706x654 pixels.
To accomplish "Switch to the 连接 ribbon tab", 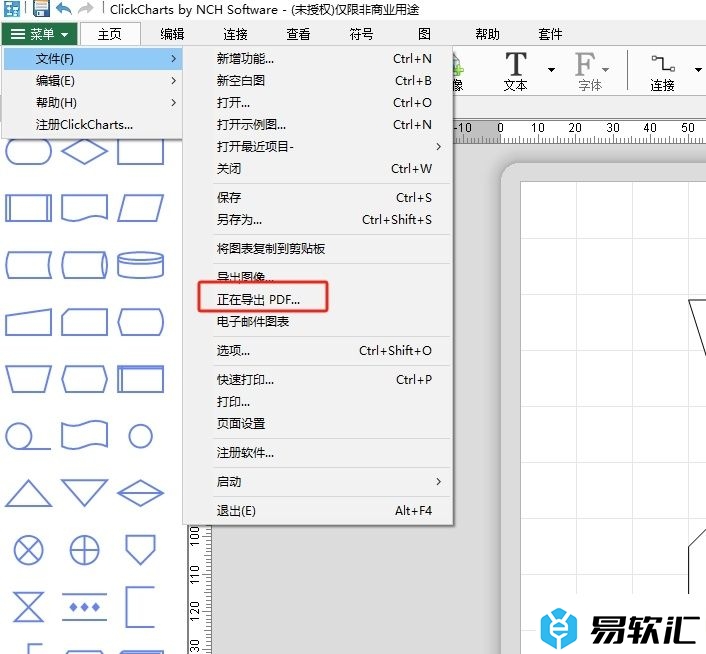I will 235,34.
